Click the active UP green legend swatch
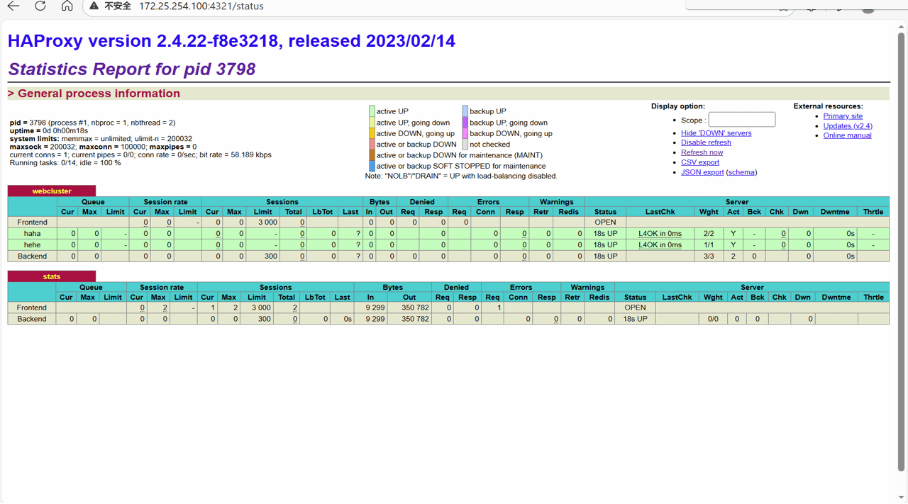Screen dimensions: 908x504 pos(372,111)
